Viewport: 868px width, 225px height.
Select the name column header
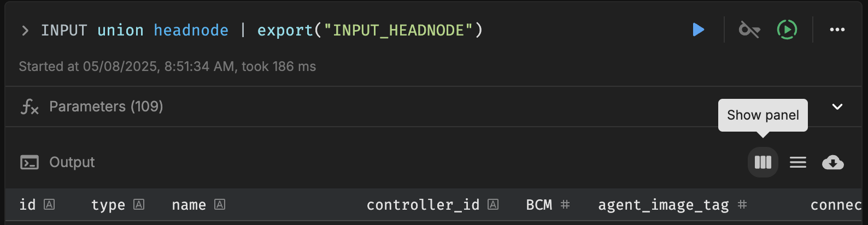click(189, 205)
